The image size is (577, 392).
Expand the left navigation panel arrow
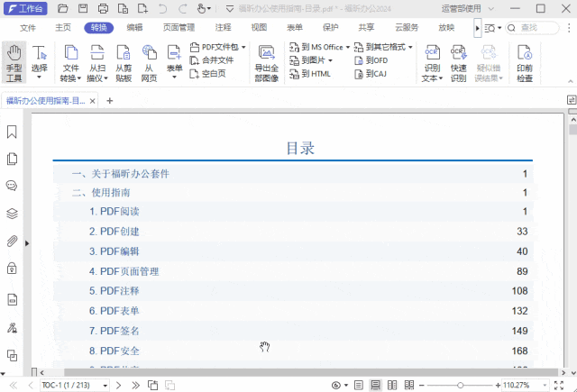point(27,243)
